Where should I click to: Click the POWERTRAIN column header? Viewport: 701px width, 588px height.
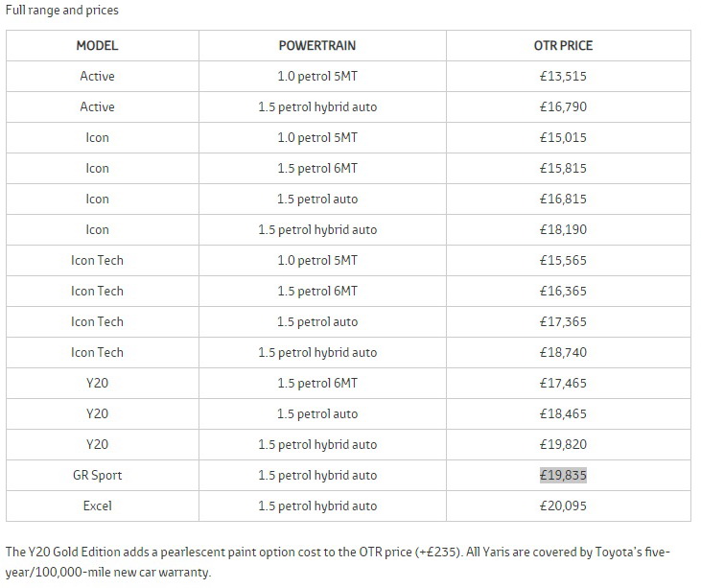317,45
